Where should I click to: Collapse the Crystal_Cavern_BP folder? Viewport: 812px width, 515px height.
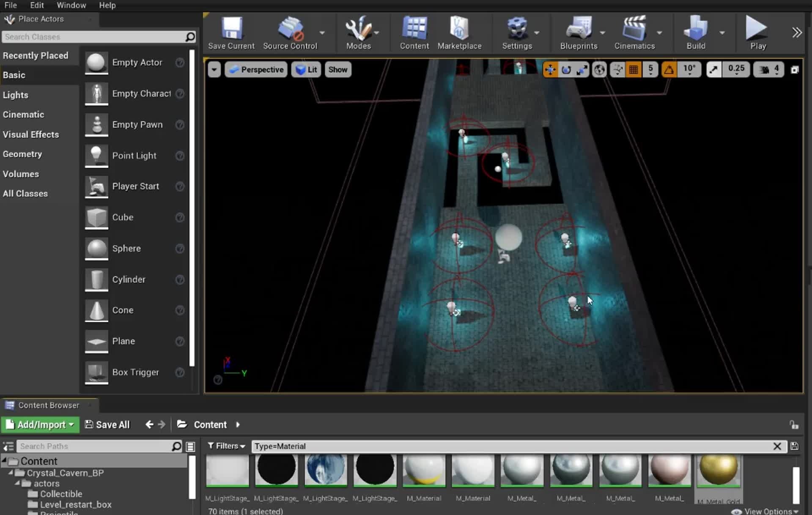tap(12, 473)
